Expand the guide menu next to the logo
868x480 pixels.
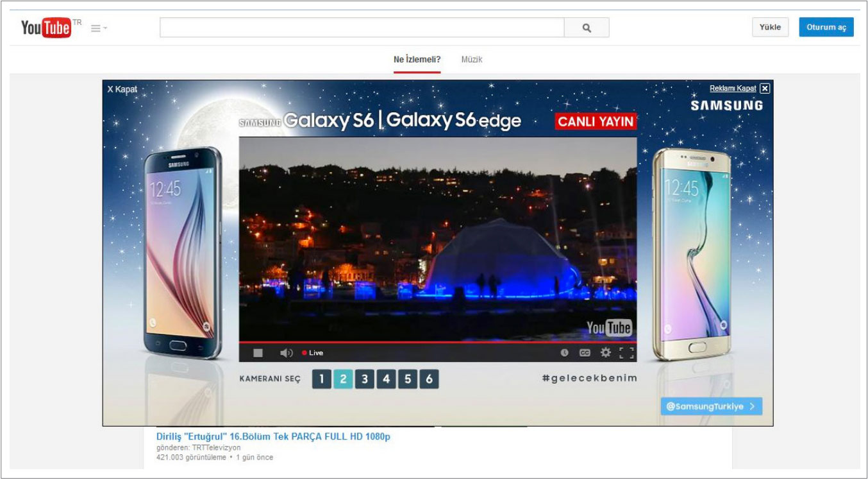click(x=99, y=28)
